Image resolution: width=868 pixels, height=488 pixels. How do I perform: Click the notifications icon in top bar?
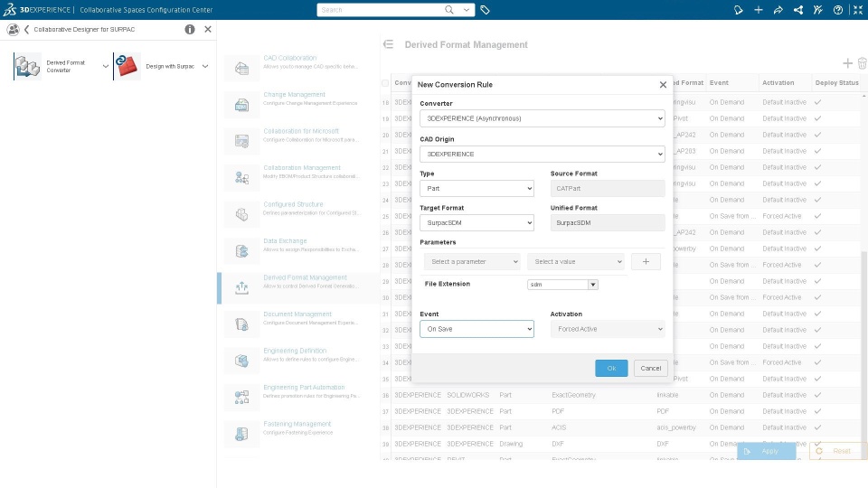739,10
